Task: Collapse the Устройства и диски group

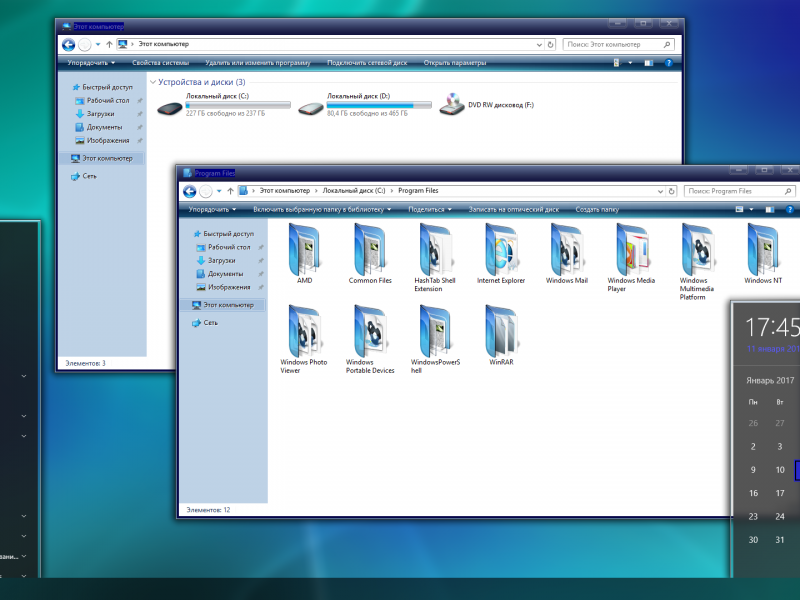Action: pos(153,82)
